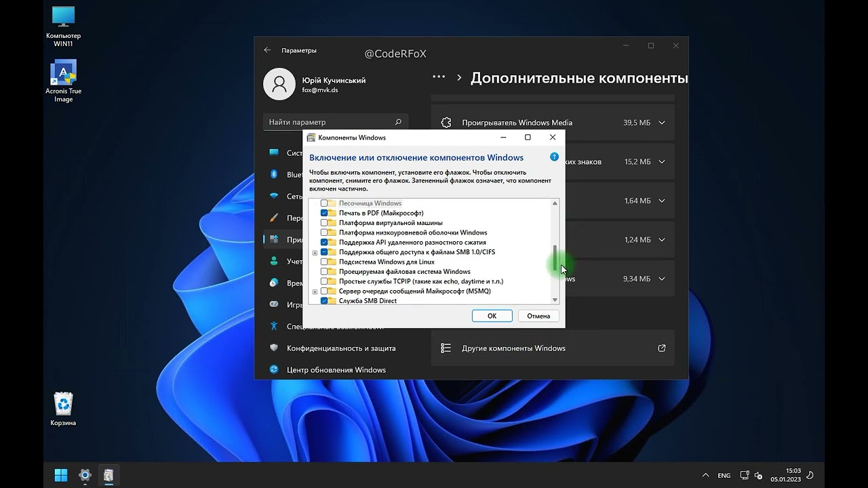Click Компоненты Windows title bar icon
Image resolution: width=868 pixels, height=488 pixels.
click(x=311, y=138)
